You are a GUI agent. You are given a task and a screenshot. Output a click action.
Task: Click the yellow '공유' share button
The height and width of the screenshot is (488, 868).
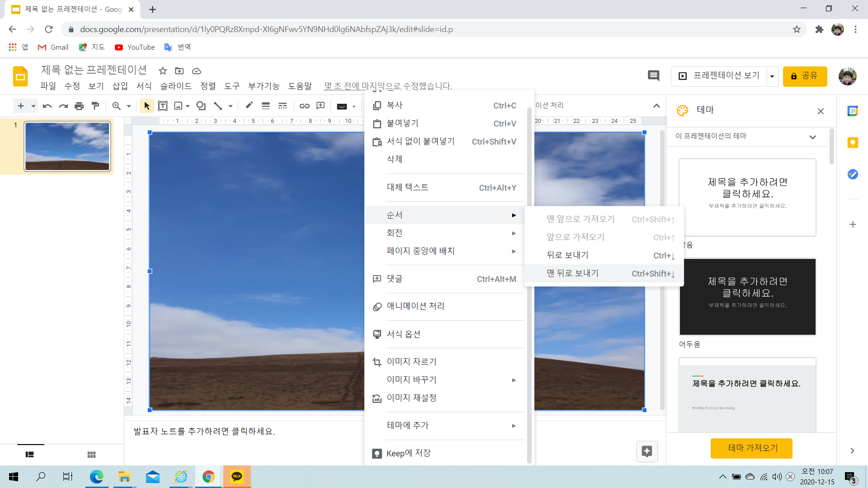coord(805,76)
